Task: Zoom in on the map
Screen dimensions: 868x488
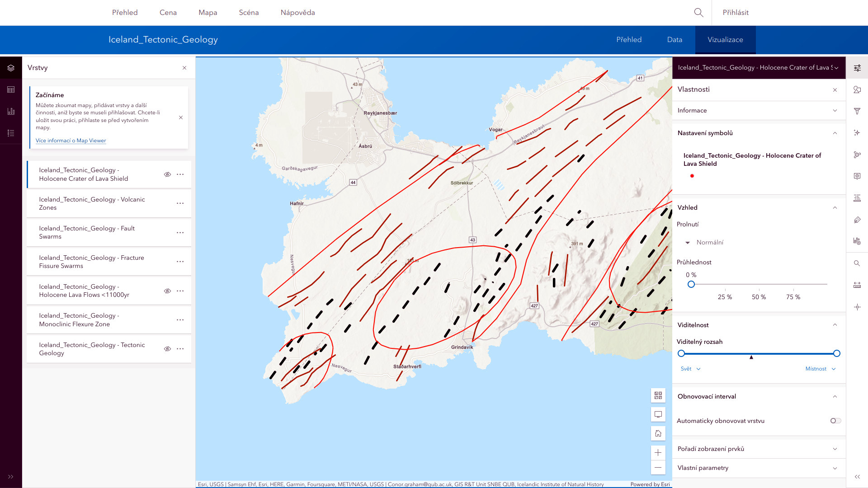Action: tap(658, 453)
